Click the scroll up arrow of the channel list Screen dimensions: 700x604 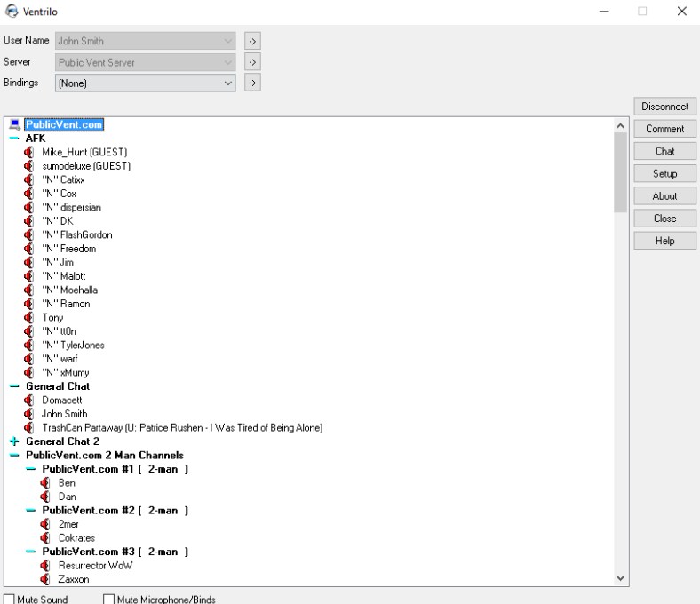621,126
